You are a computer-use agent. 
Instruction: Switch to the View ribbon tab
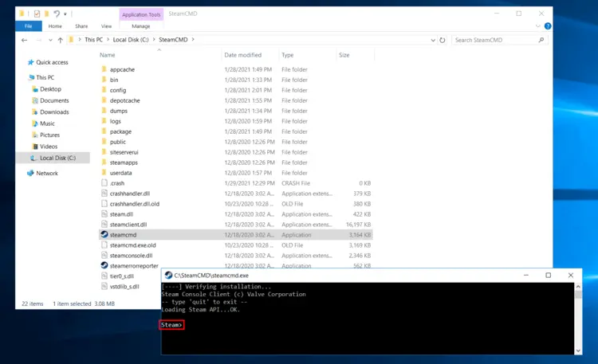(106, 26)
